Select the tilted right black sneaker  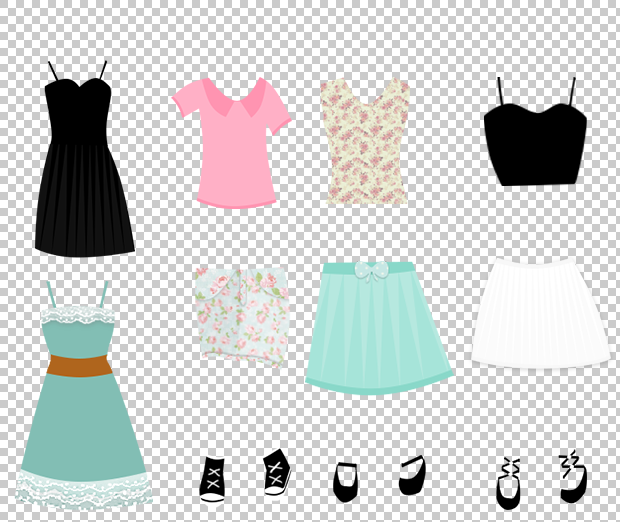pos(277,473)
